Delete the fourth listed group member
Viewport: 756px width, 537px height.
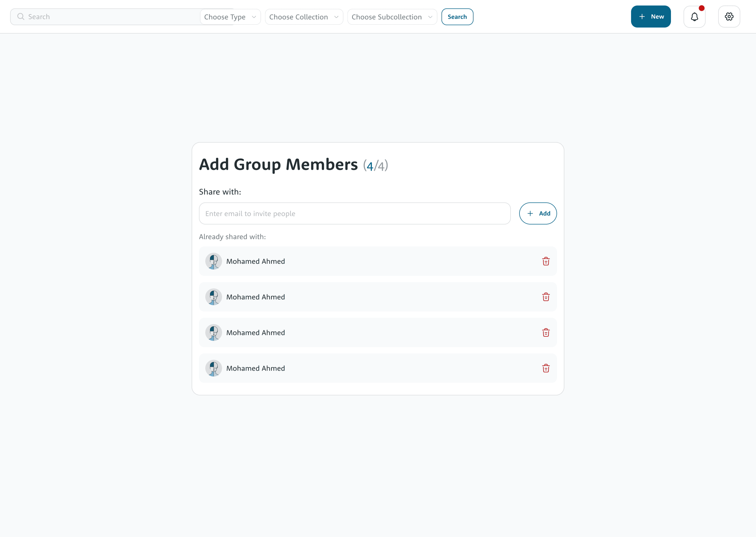point(545,368)
